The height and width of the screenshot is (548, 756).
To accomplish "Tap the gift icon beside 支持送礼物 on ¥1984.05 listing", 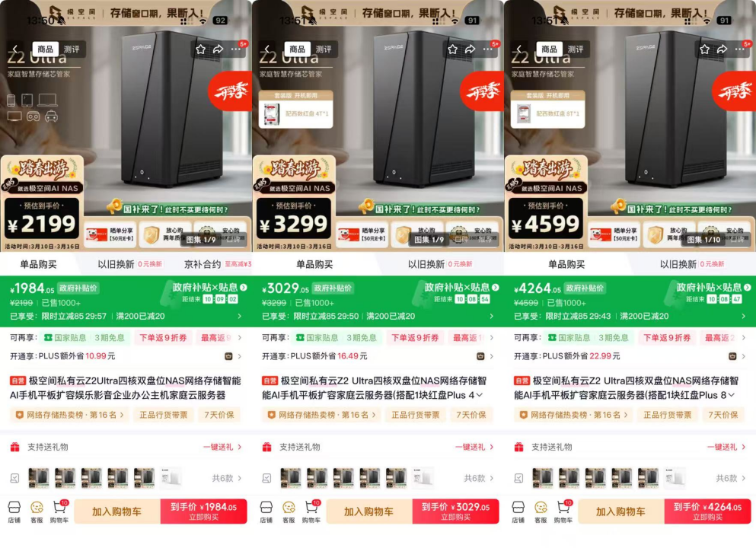I will point(15,448).
